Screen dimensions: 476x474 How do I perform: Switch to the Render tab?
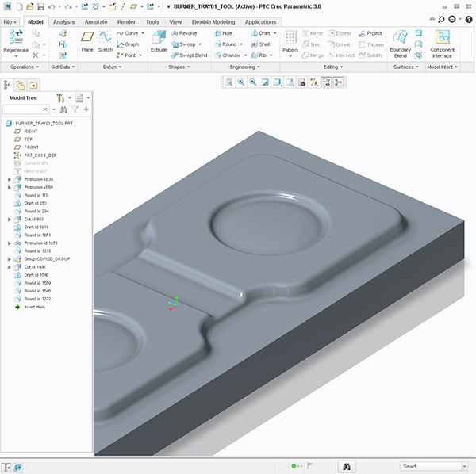point(126,22)
